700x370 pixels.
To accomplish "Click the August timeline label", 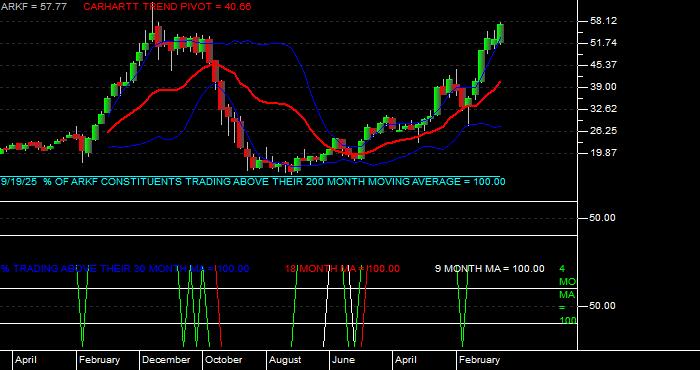I will [286, 360].
